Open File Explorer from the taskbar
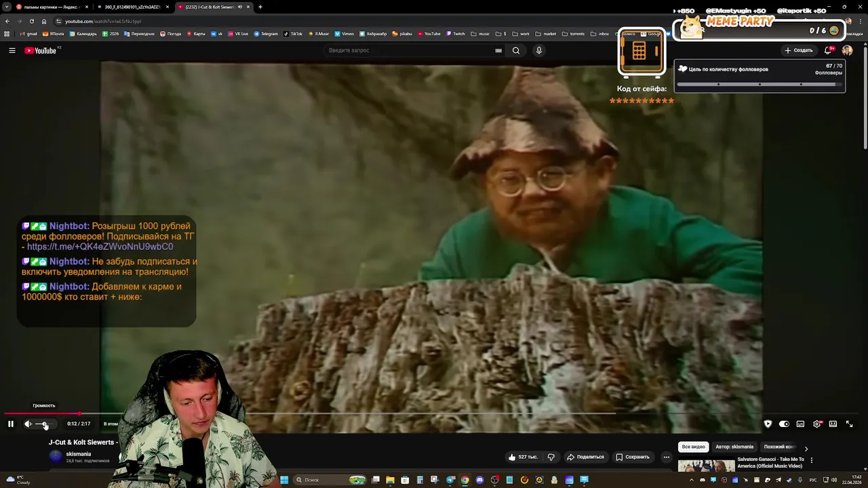Screen dimensions: 868x488 pos(391,480)
